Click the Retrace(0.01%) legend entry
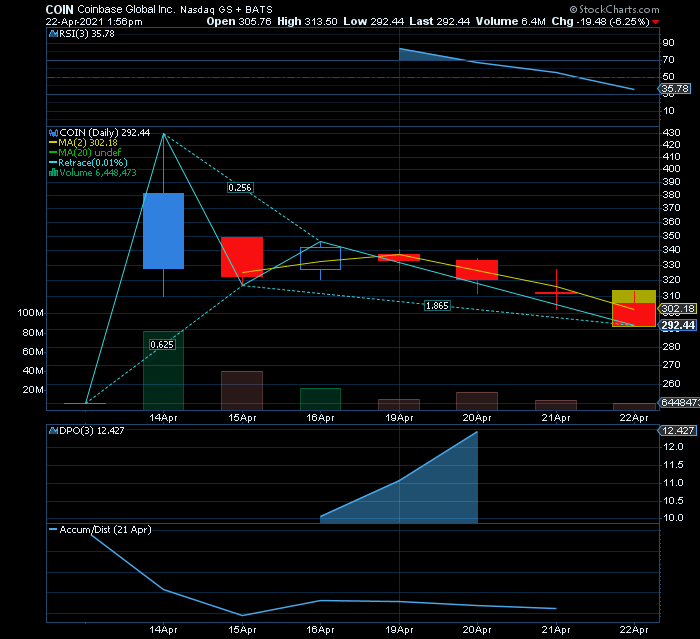 (92, 163)
